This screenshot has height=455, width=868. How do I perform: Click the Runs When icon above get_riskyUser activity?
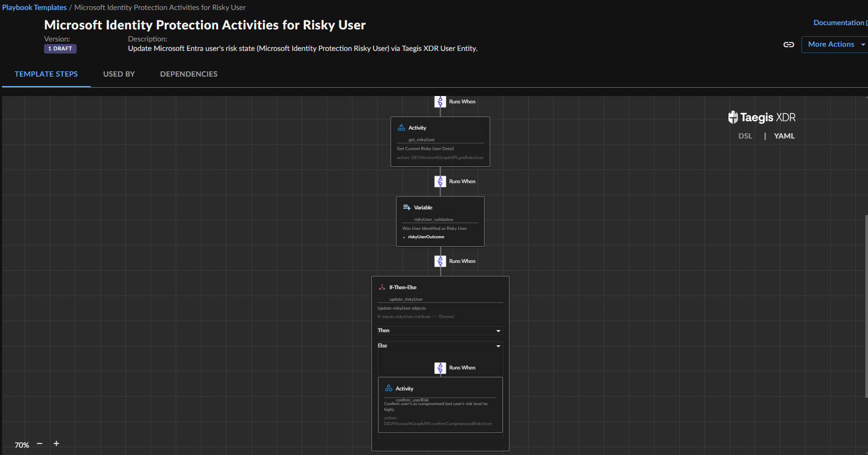[440, 102]
